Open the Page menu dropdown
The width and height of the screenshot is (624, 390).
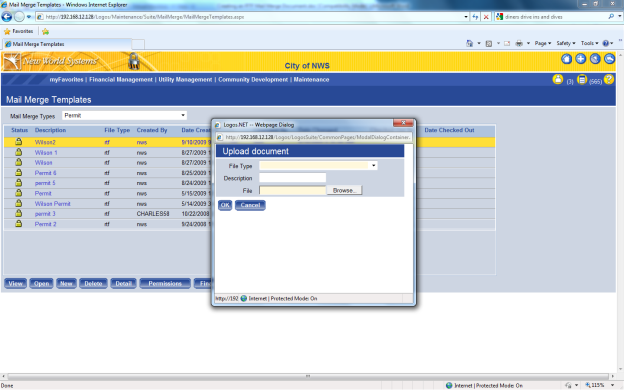click(543, 43)
